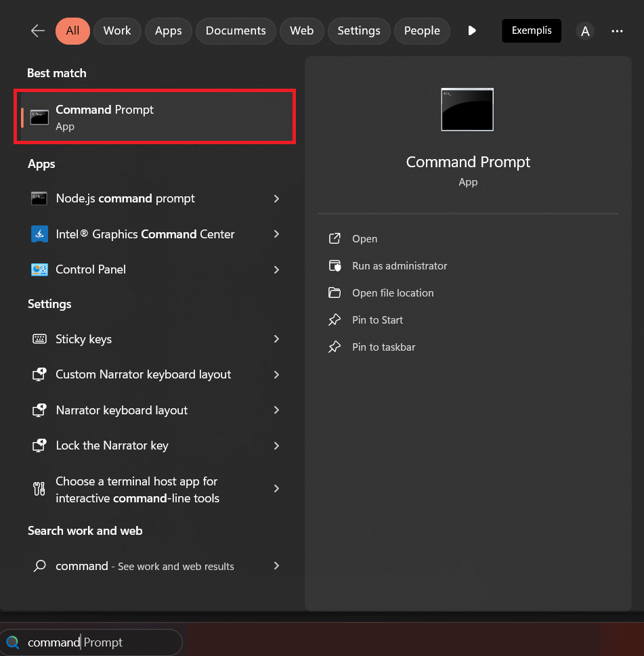This screenshot has width=644, height=656.
Task: Switch to the People filter tab
Action: (x=422, y=30)
